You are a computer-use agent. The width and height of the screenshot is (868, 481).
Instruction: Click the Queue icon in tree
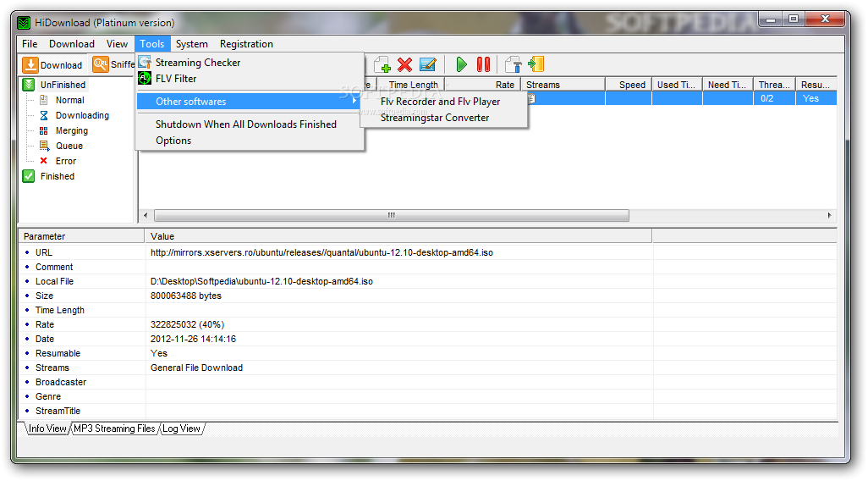pyautogui.click(x=44, y=146)
